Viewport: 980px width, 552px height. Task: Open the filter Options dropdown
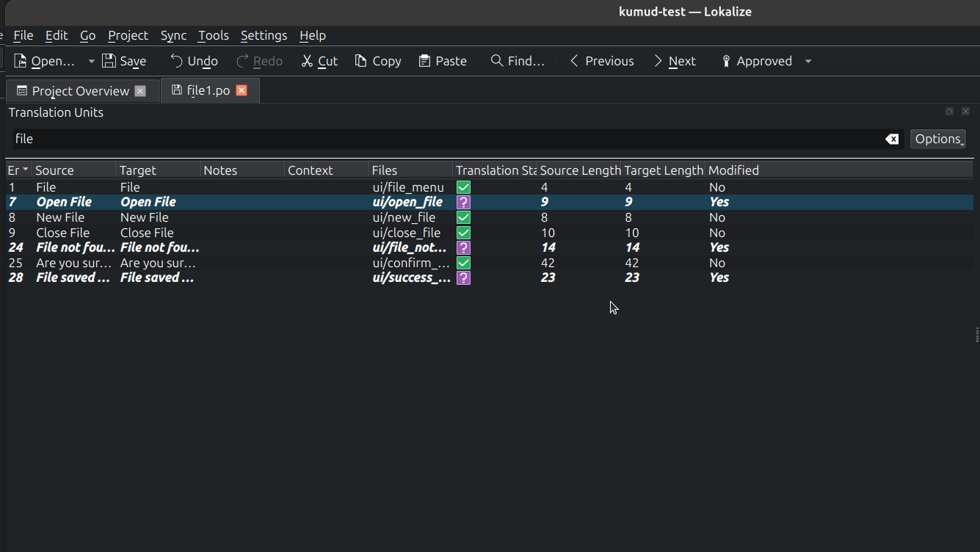click(937, 139)
